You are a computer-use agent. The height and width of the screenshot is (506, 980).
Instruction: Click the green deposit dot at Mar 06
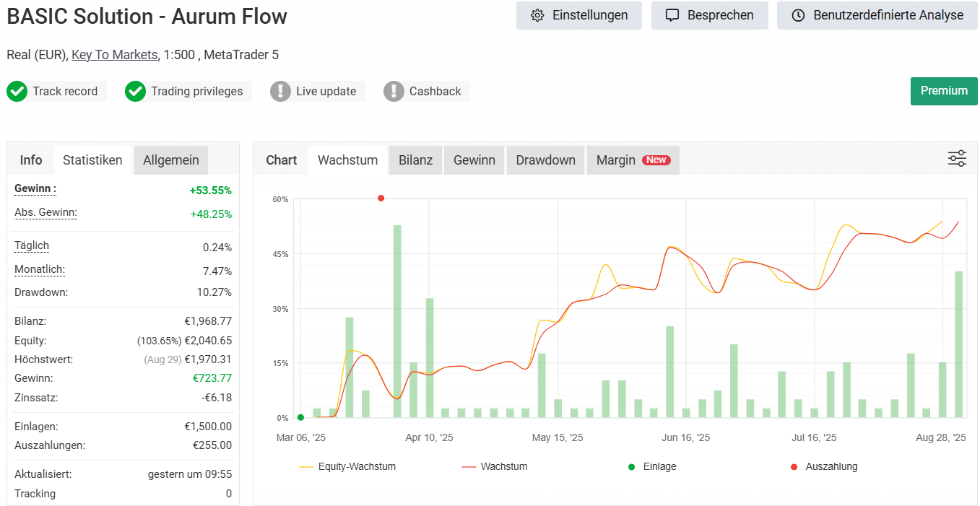click(x=300, y=417)
